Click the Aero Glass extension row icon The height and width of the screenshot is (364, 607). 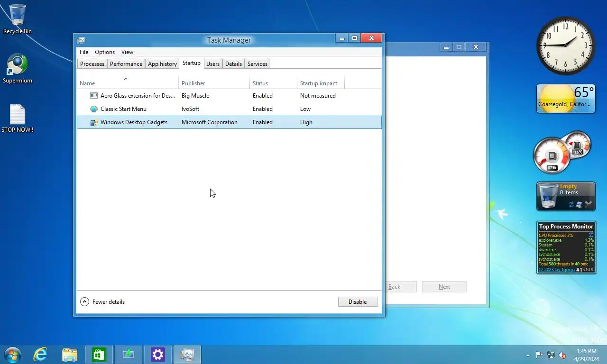coord(94,96)
